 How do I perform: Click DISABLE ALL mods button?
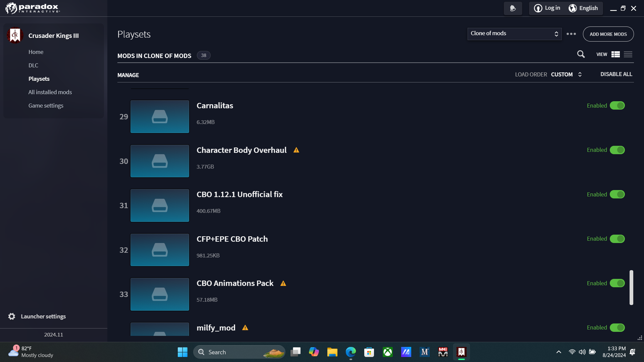coord(616,74)
